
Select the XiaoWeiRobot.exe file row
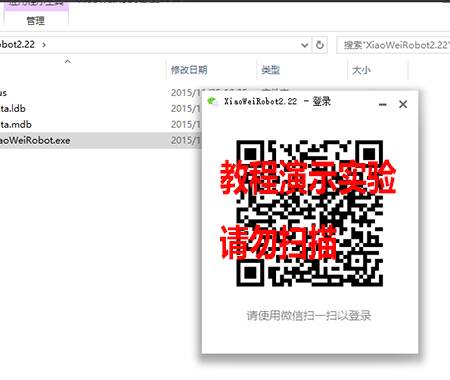pyautogui.click(x=101, y=140)
